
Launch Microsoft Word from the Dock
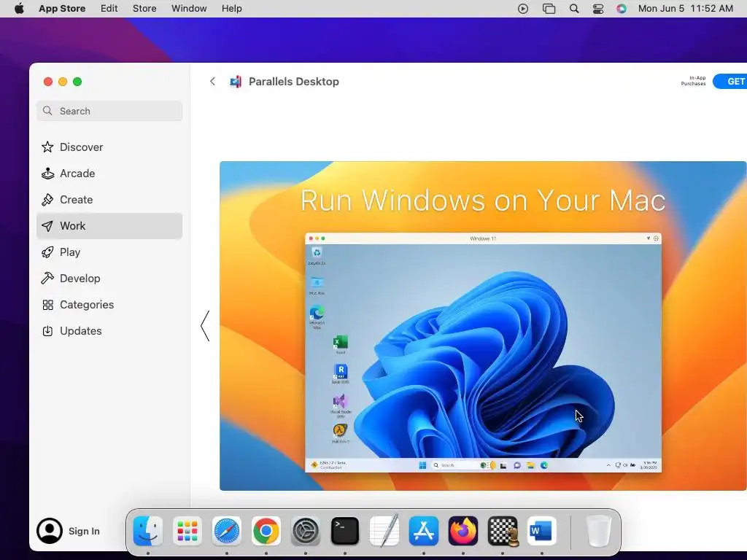tap(542, 531)
